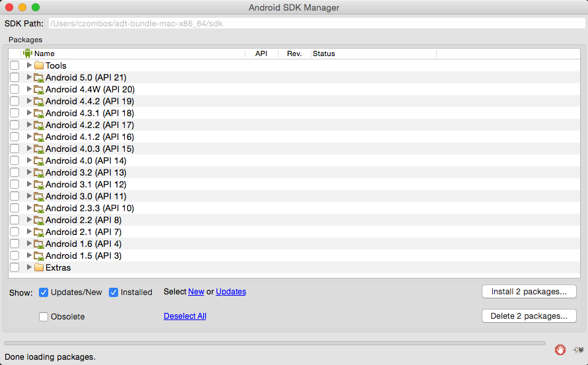
Task: Expand the Extras tree node
Action: tap(29, 267)
